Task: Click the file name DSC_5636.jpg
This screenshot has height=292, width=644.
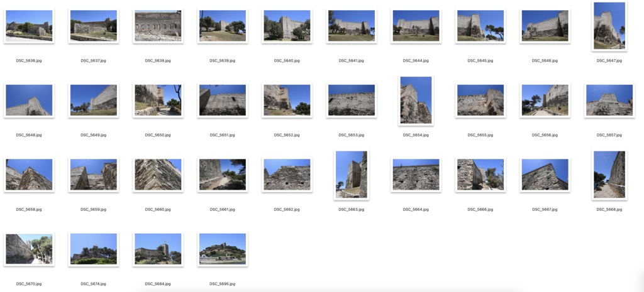Action: point(29,61)
